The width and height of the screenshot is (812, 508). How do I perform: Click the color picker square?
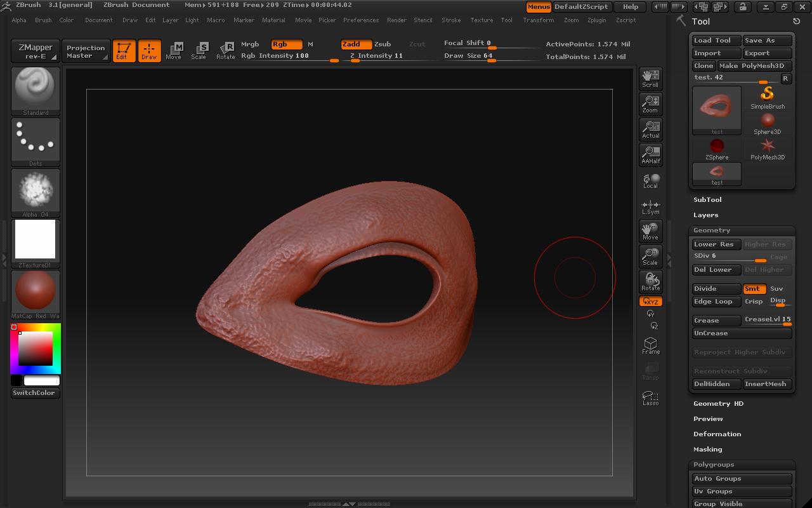(36, 349)
